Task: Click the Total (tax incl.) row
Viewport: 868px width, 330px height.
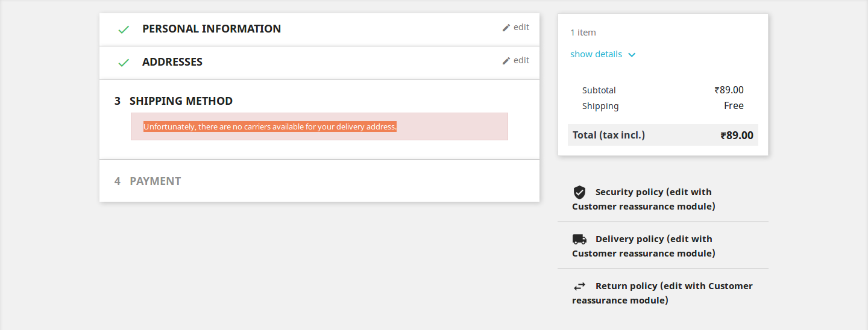Action: pyautogui.click(x=662, y=135)
